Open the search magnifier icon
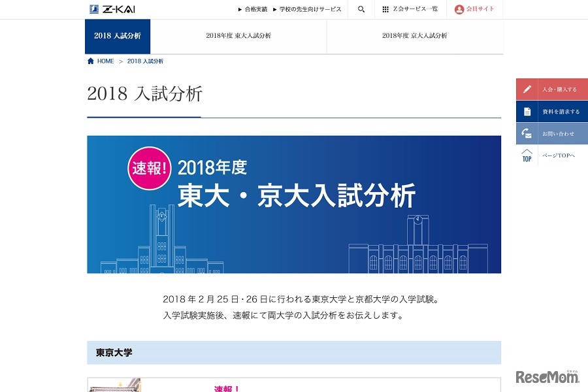588x392 pixels. point(361,9)
